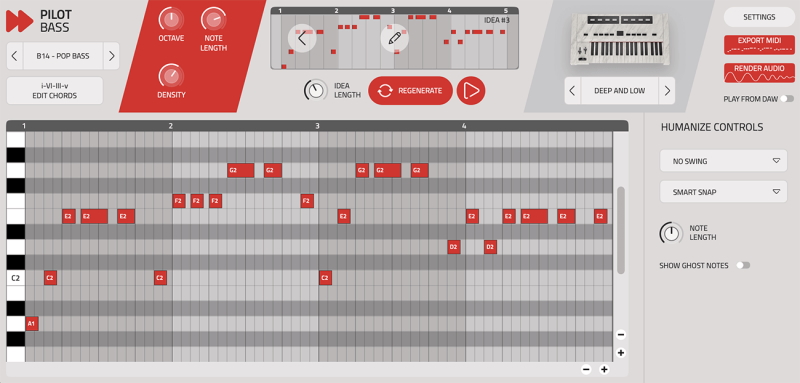Click Render Audio button

coord(759,73)
